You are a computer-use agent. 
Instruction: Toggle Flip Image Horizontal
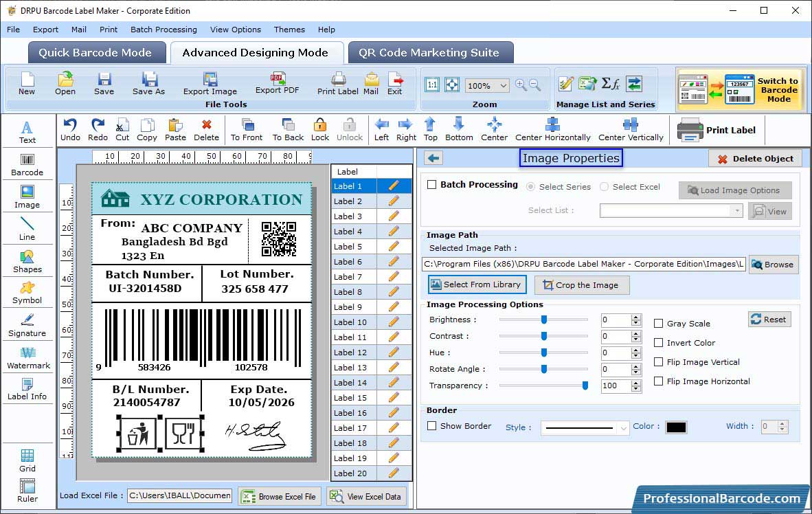659,381
